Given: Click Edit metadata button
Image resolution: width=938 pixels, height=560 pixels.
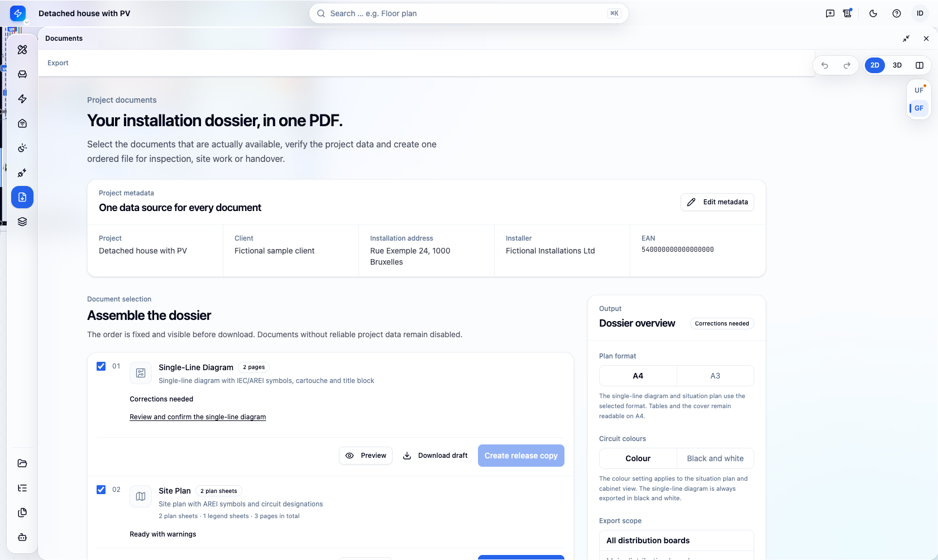Looking at the screenshot, I should pos(717,202).
